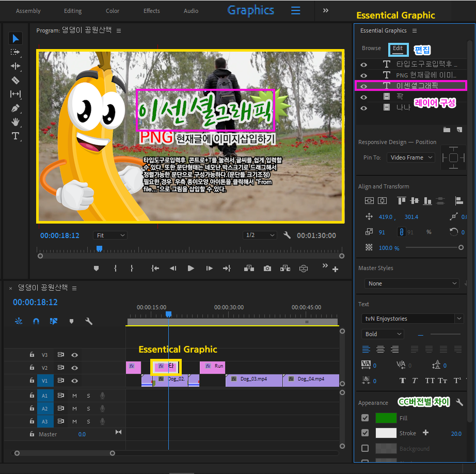
Task: Switch to the Assembly workspace
Action: click(28, 11)
